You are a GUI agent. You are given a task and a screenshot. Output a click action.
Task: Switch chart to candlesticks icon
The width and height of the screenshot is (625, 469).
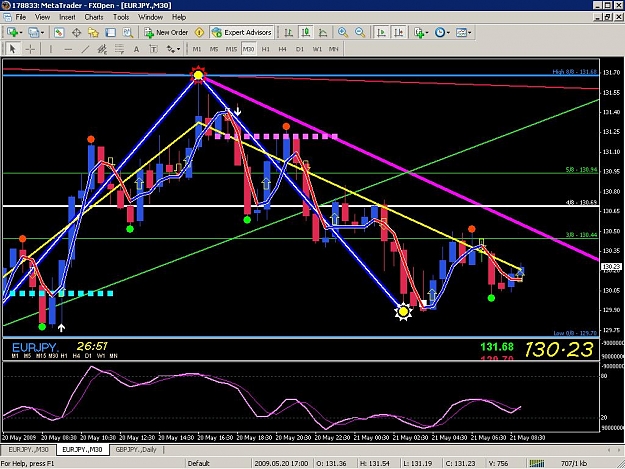[x=306, y=32]
